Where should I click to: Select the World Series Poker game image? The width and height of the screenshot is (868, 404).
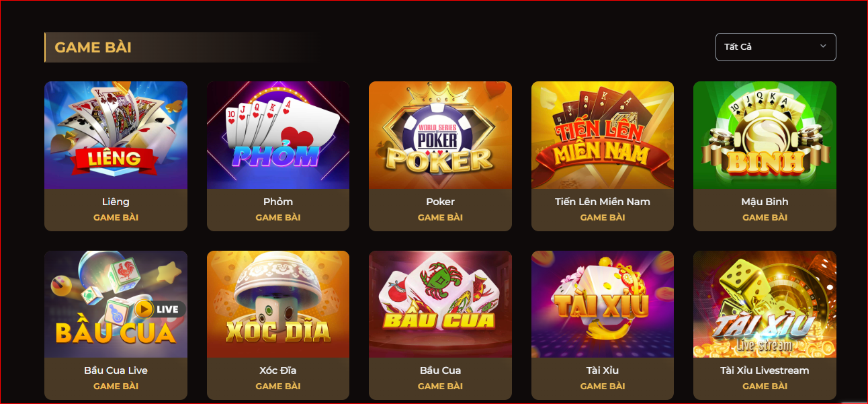click(440, 135)
